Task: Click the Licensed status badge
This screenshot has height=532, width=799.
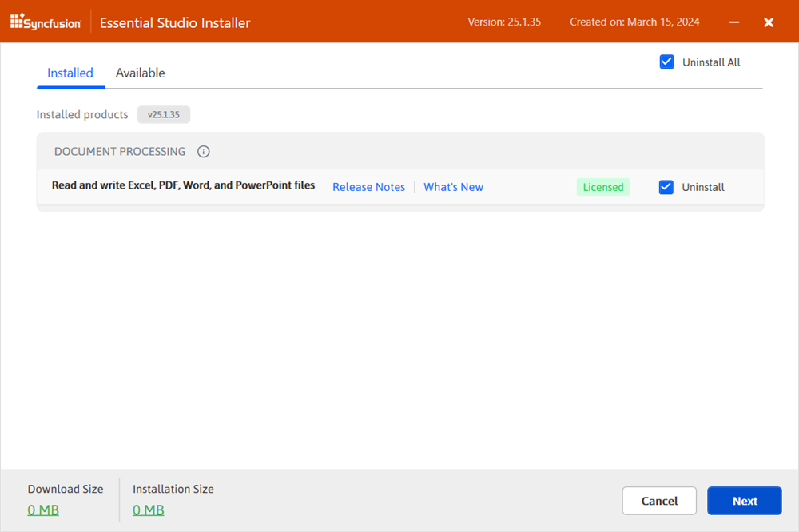Action: coord(603,186)
